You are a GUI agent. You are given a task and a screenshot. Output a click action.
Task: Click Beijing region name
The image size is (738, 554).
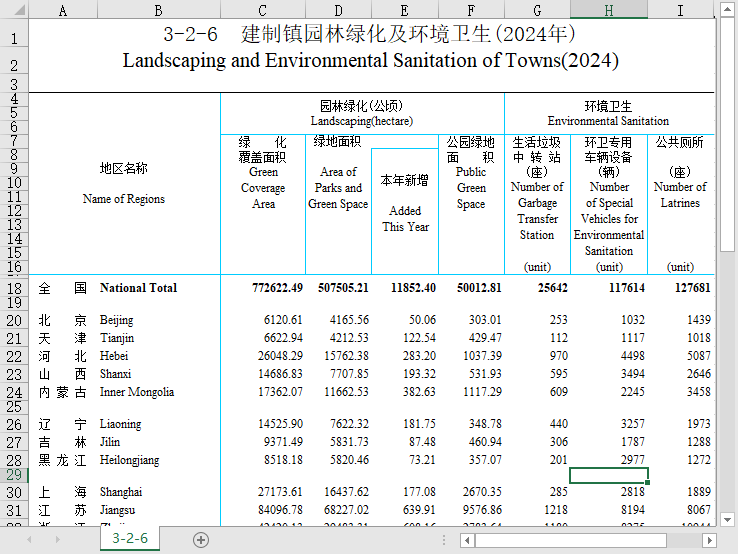click(116, 320)
